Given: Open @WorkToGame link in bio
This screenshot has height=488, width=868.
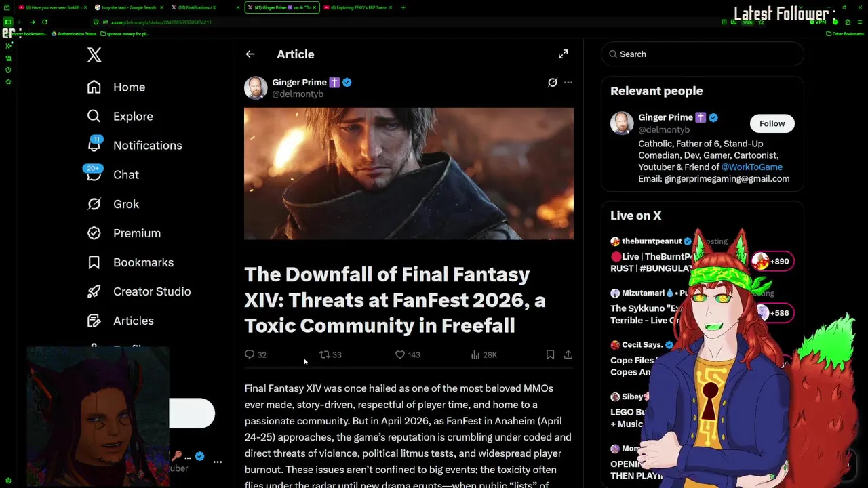Looking at the screenshot, I should [x=751, y=167].
